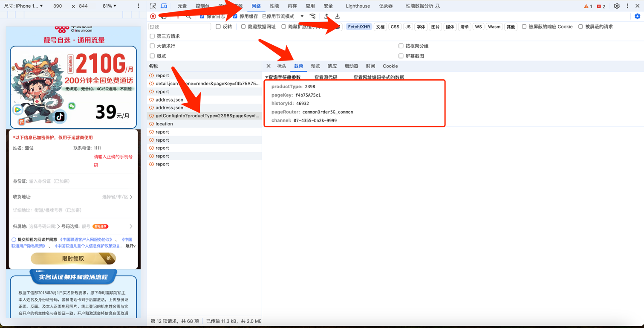Click the 过滤 filter input field
The height and width of the screenshot is (328, 644).
[x=179, y=26]
